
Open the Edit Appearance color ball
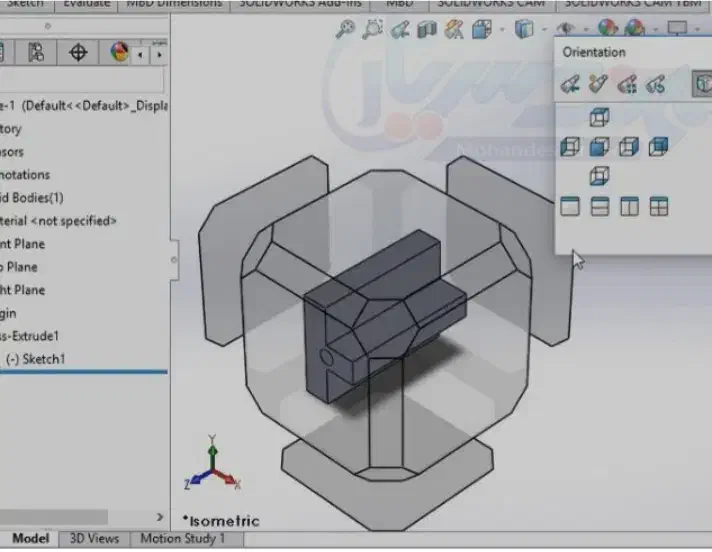[x=607, y=29]
